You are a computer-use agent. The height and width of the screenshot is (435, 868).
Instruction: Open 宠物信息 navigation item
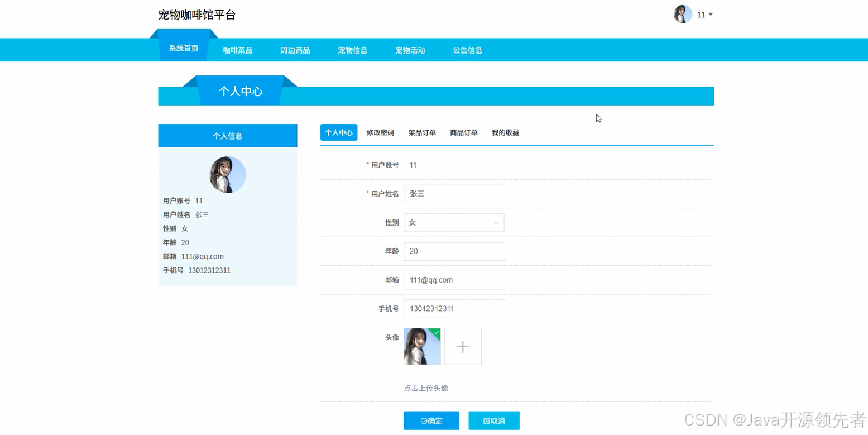353,50
